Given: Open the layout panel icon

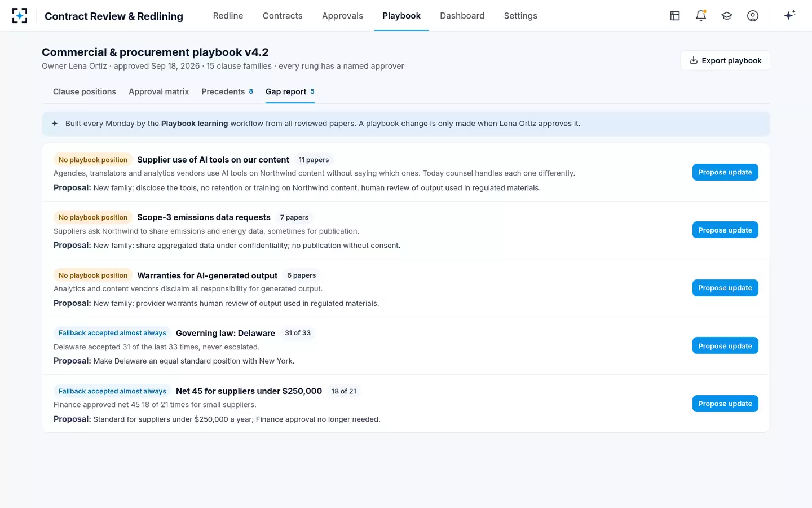Looking at the screenshot, I should (675, 16).
